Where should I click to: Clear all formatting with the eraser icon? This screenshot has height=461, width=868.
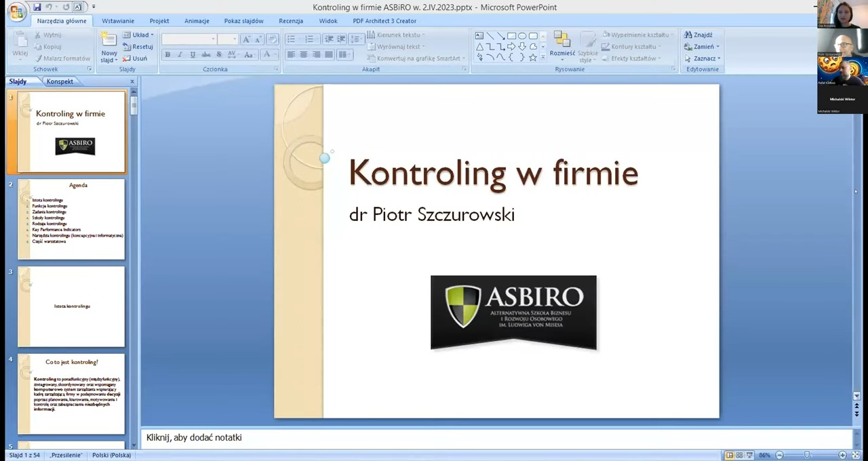[x=272, y=39]
